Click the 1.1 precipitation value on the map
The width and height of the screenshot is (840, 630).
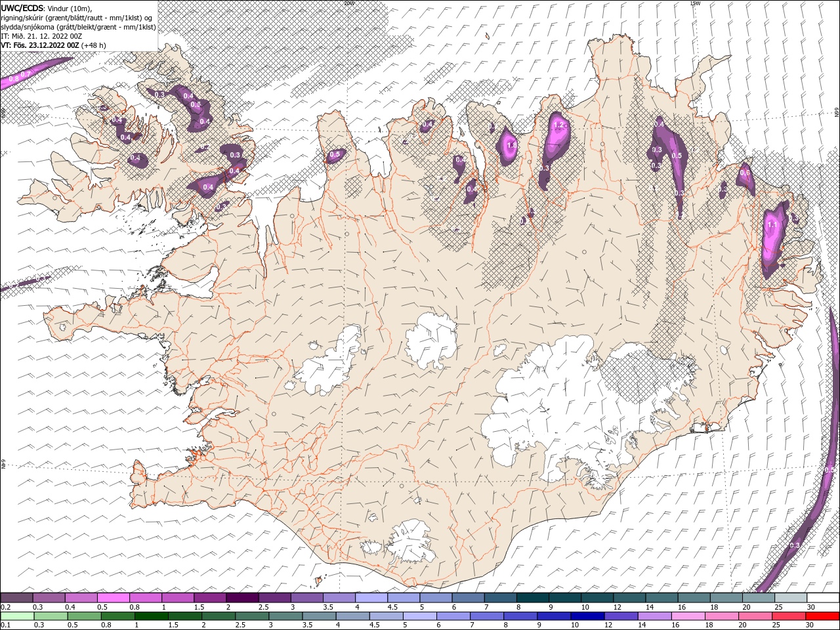(772, 224)
